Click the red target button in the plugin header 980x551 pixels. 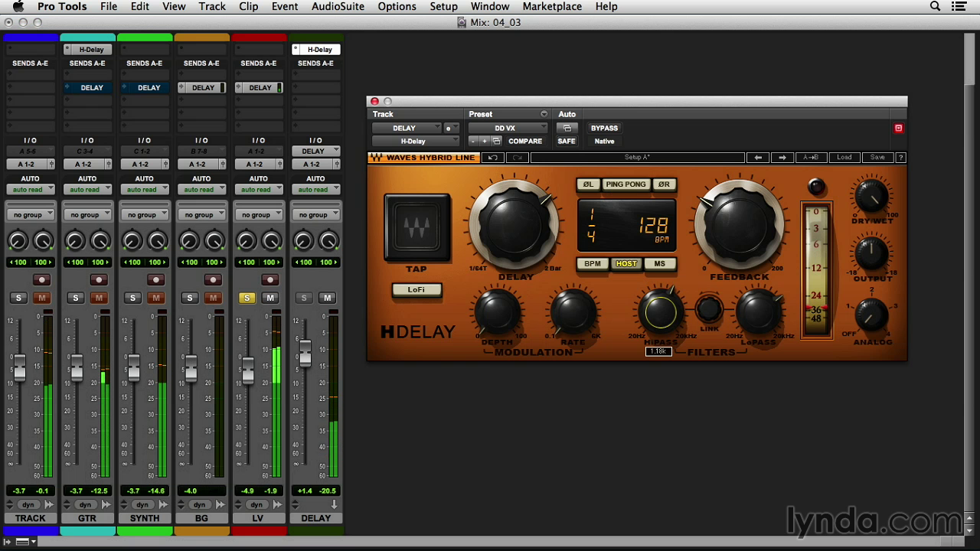coord(898,129)
